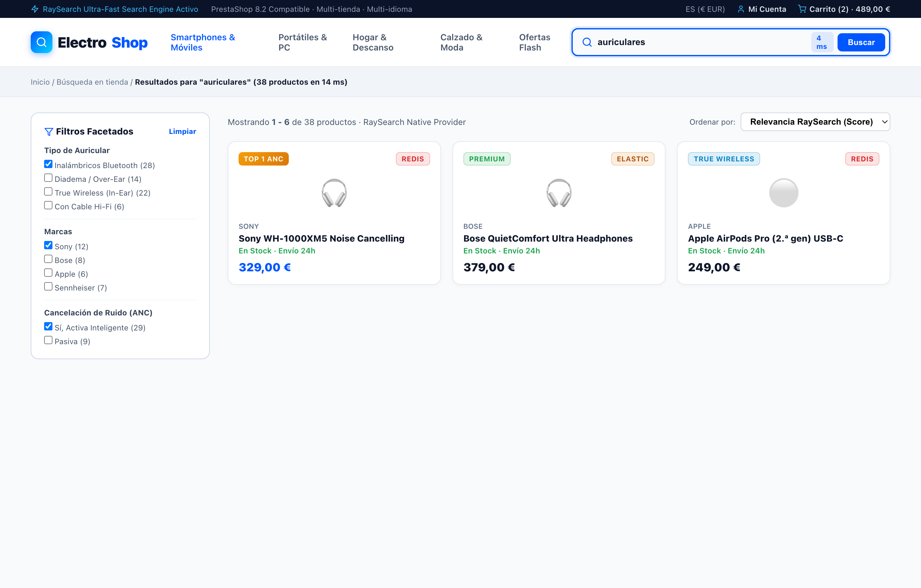Uncheck the Sony brand filter
The width and height of the screenshot is (921, 588).
[48, 245]
